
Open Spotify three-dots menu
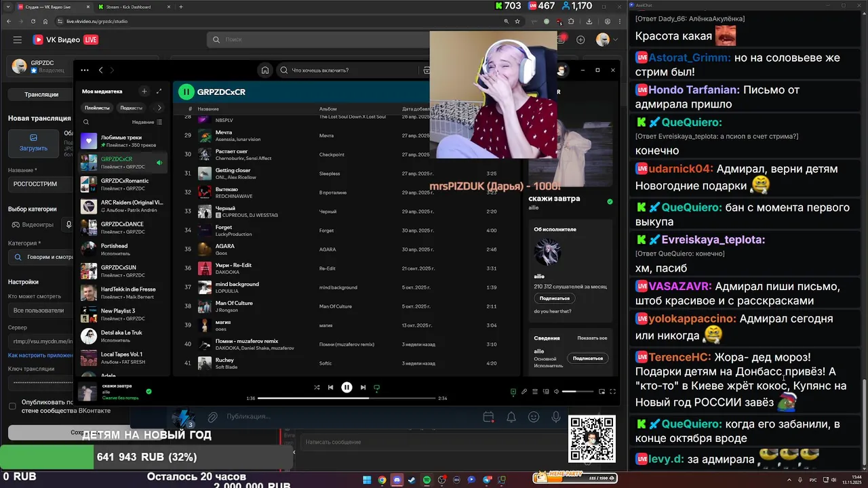click(x=85, y=70)
